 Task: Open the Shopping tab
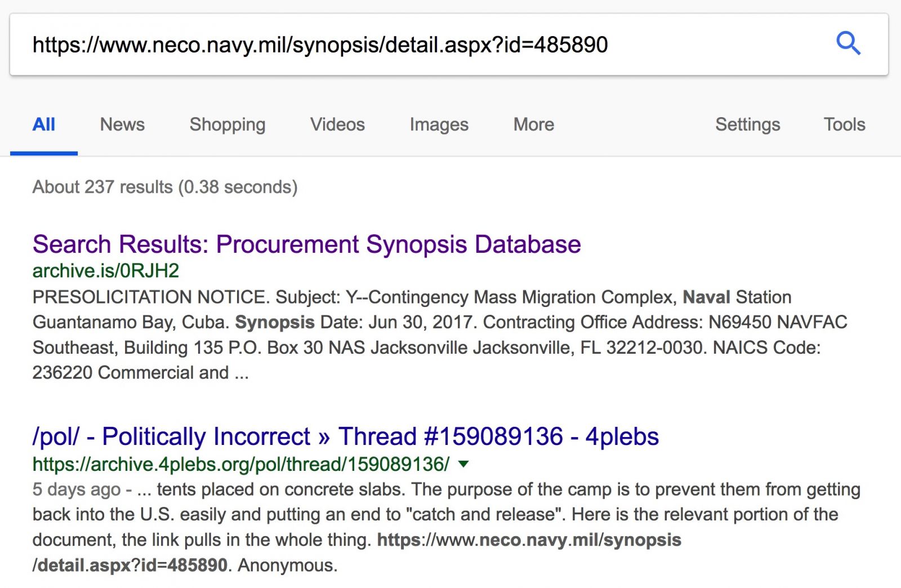pos(228,124)
